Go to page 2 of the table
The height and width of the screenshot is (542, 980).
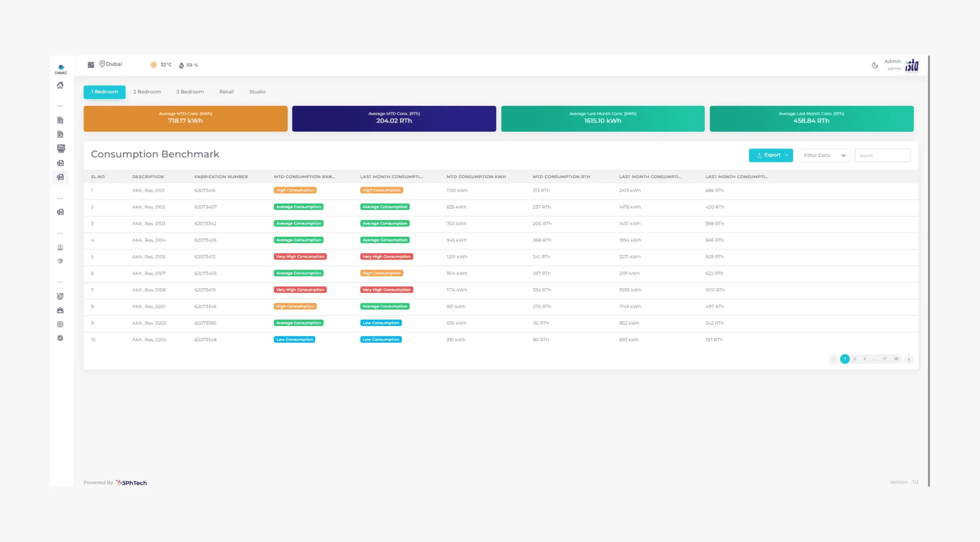[x=854, y=359]
